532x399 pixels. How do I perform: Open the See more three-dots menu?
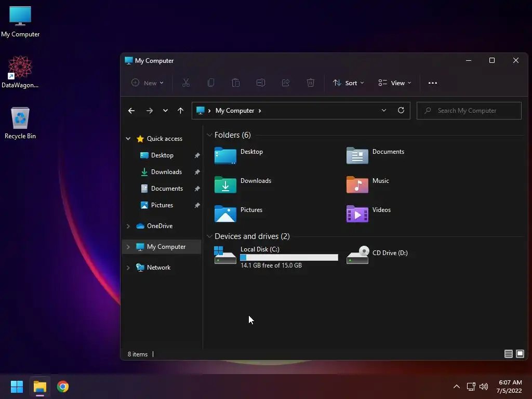(x=433, y=83)
